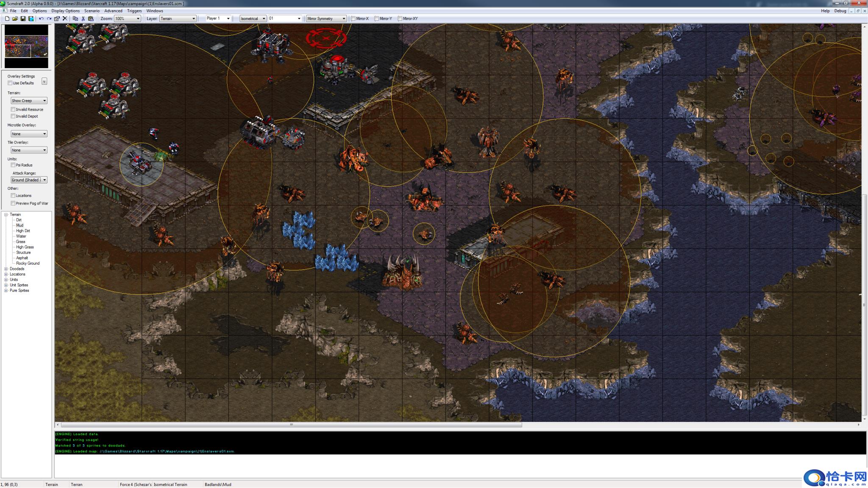Click the horizontal scrollbar thumb under map

[x=292, y=425]
